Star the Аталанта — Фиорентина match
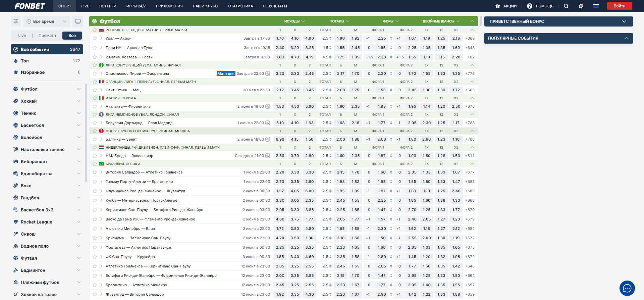644x300 pixels. point(95,106)
